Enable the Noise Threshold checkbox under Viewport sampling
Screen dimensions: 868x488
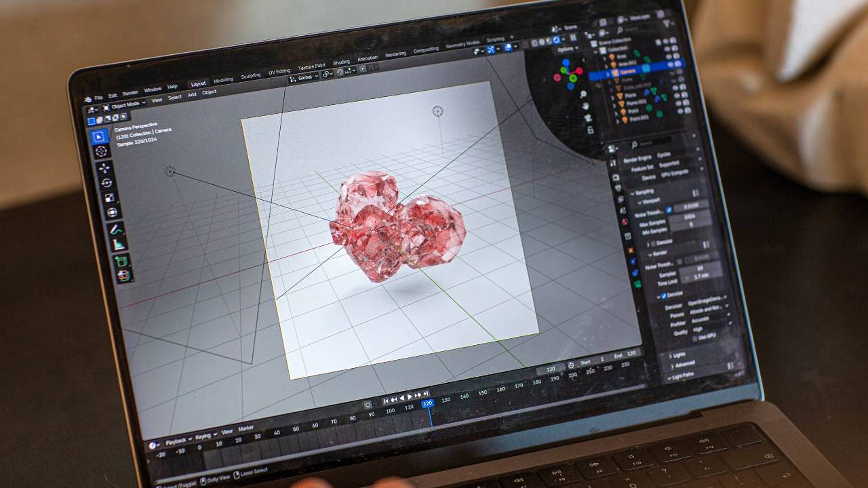(669, 209)
